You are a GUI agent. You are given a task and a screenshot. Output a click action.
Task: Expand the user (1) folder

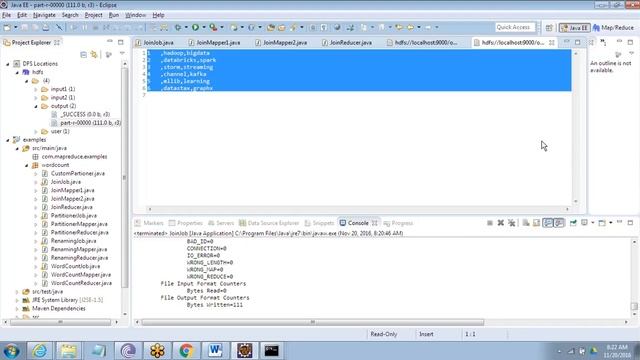[36, 131]
